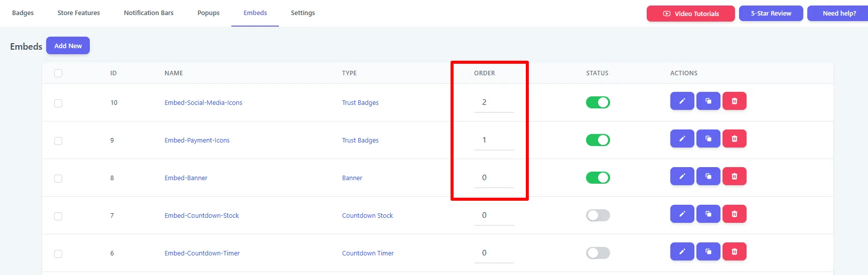Image resolution: width=868 pixels, height=275 pixels.
Task: Duplicate the Embed-Countdown-Timer entry
Action: [x=708, y=251]
